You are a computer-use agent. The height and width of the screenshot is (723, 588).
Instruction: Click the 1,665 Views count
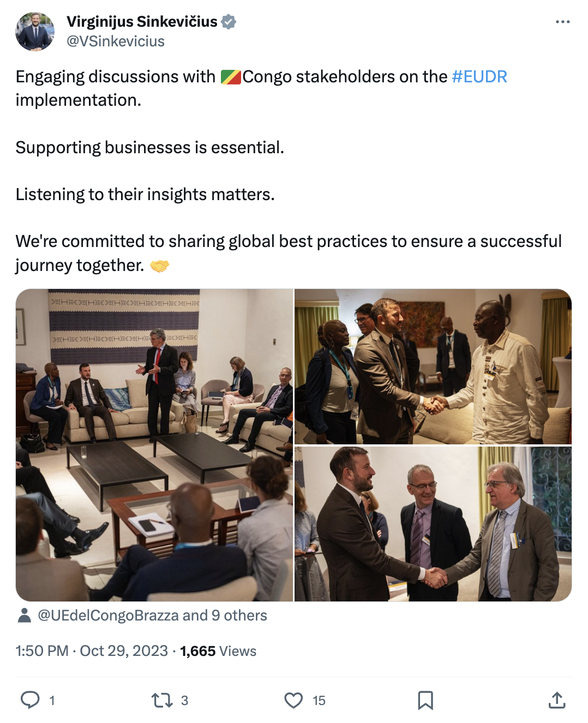pyautogui.click(x=218, y=651)
